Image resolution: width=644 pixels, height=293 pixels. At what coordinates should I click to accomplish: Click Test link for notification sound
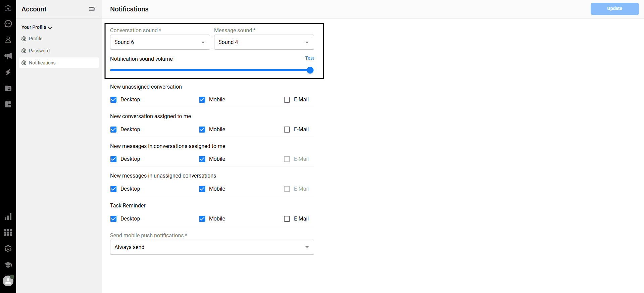(x=309, y=58)
